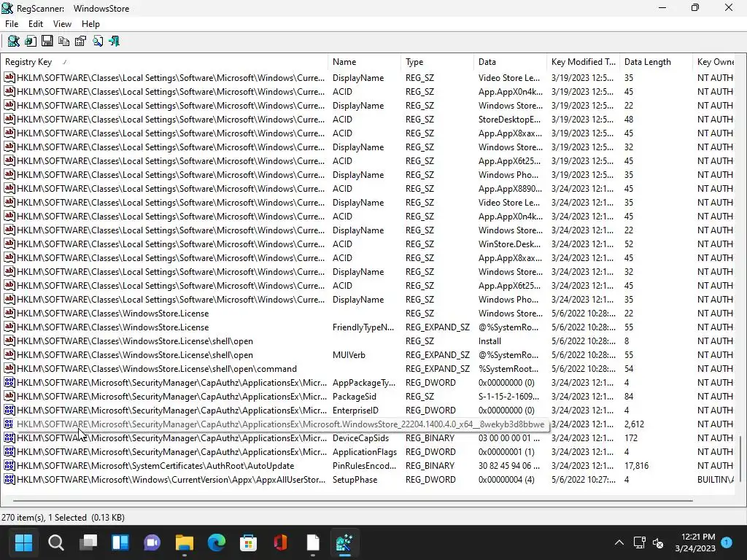Click row icon of the ApplicationFlags entry
Screen dimensions: 747x560
tap(9, 452)
